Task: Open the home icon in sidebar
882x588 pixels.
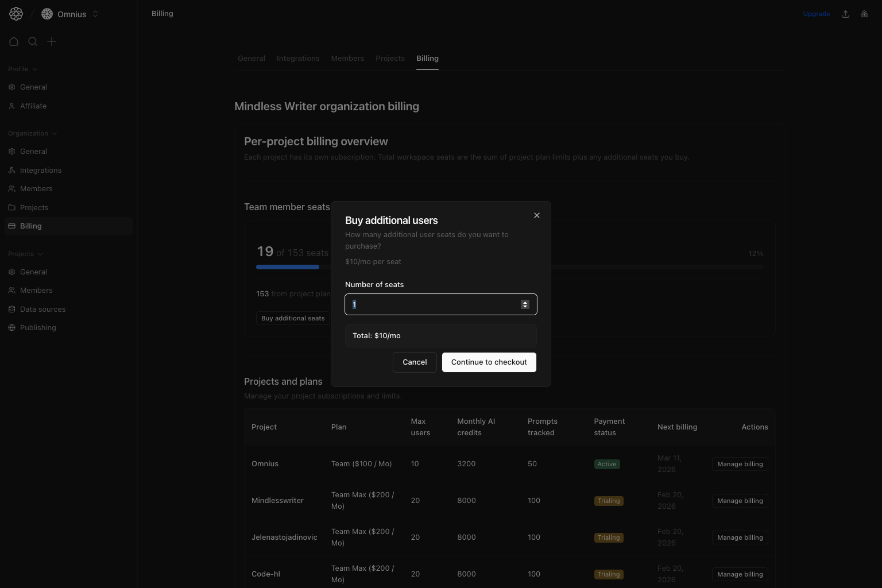Action: point(14,41)
